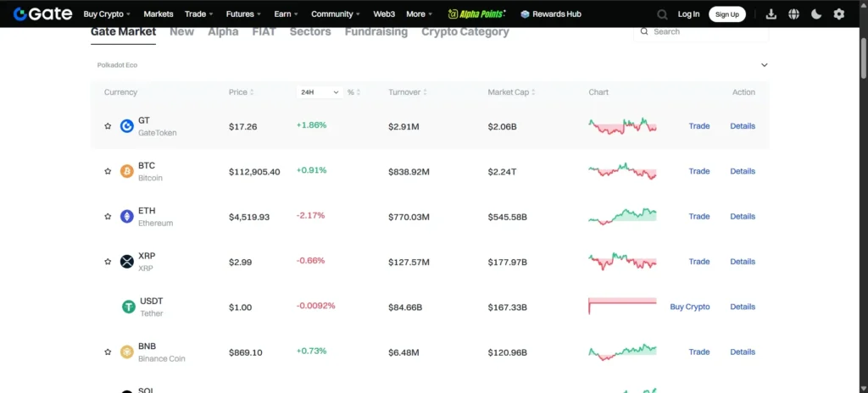
Task: Click the GateToken coin logo
Action: click(127, 126)
